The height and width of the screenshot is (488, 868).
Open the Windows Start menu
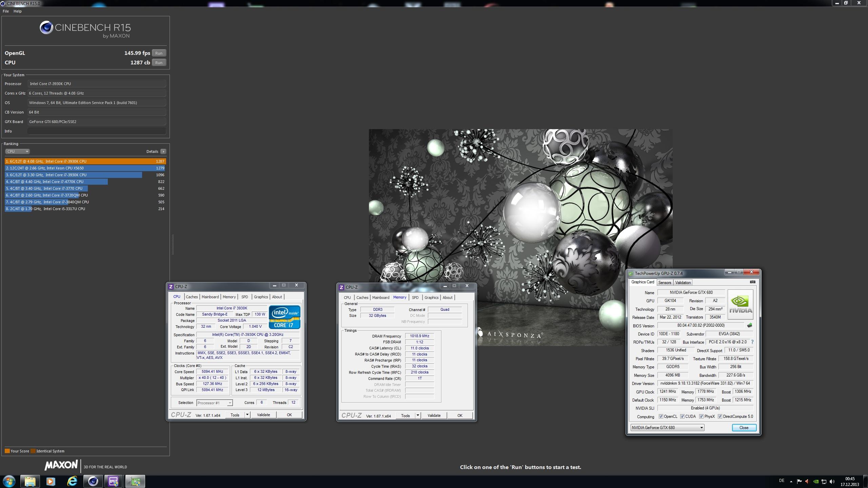pyautogui.click(x=9, y=481)
